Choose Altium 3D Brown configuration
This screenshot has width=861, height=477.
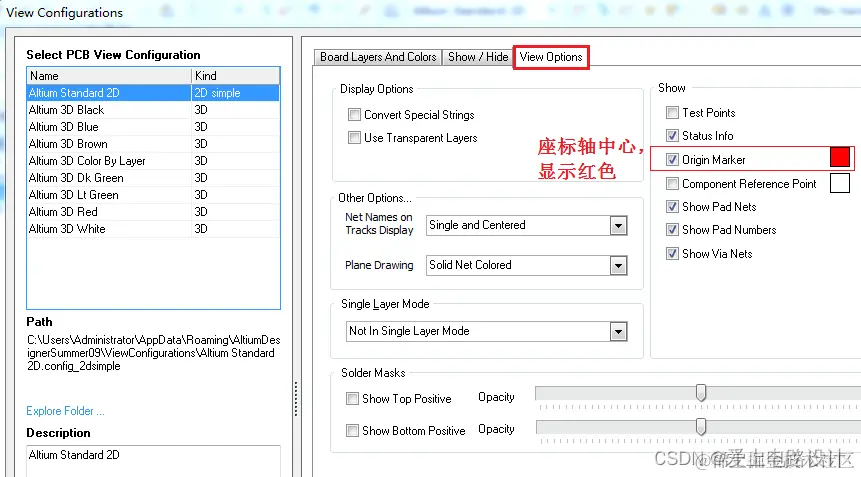click(153, 144)
